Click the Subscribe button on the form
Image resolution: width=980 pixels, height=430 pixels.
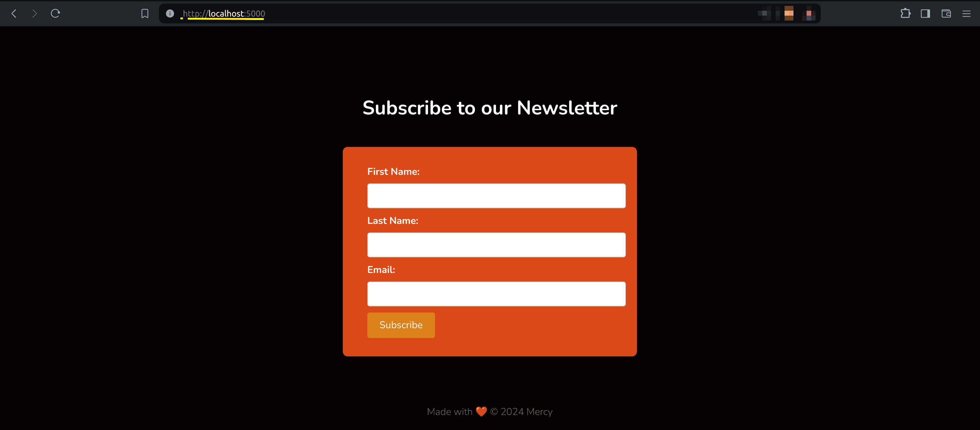[401, 325]
